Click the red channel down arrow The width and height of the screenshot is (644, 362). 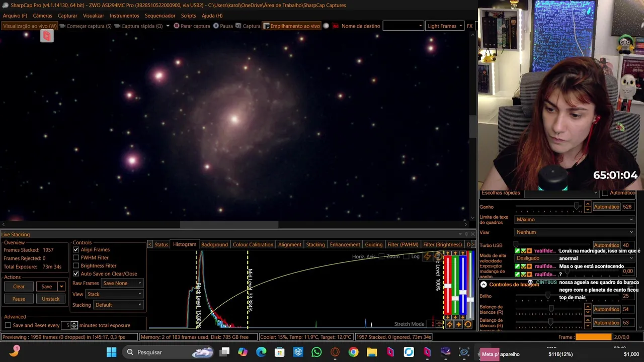tap(448, 317)
